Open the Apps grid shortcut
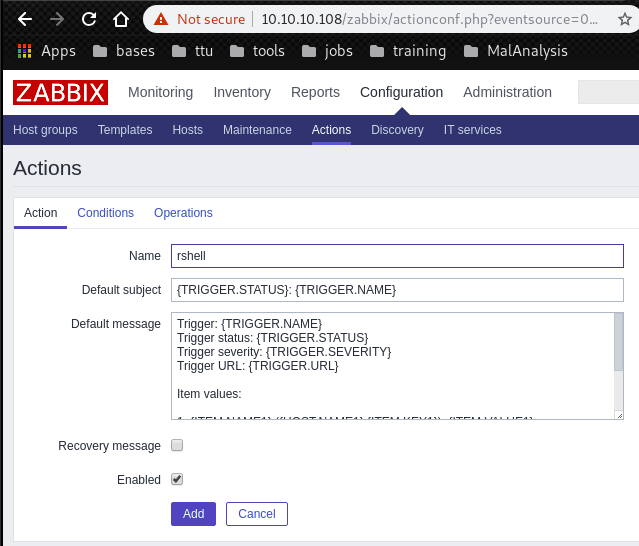 point(47,51)
